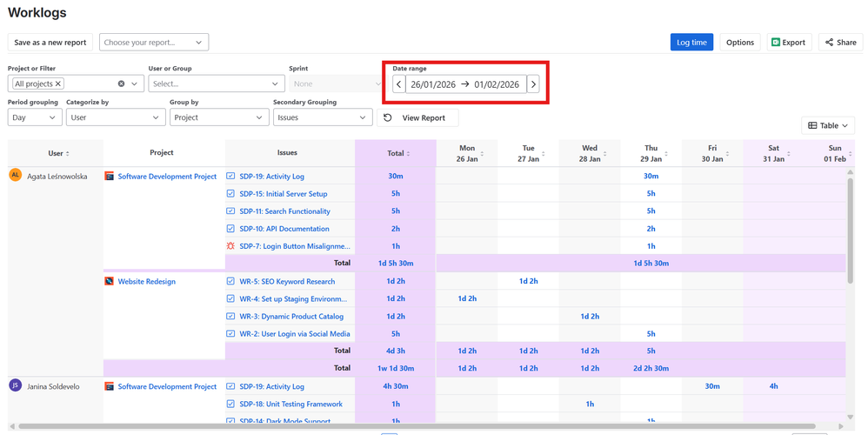Click Agata Leśnowolska's AL avatar

pyautogui.click(x=15, y=175)
